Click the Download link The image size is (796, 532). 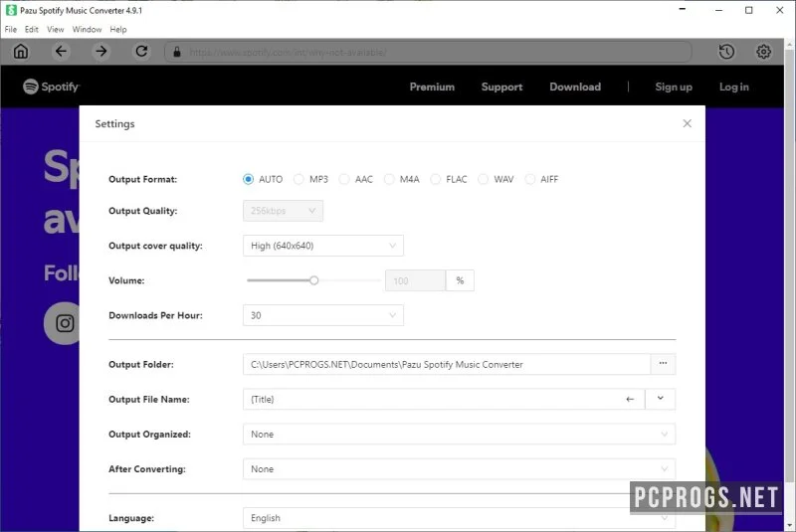pyautogui.click(x=575, y=87)
